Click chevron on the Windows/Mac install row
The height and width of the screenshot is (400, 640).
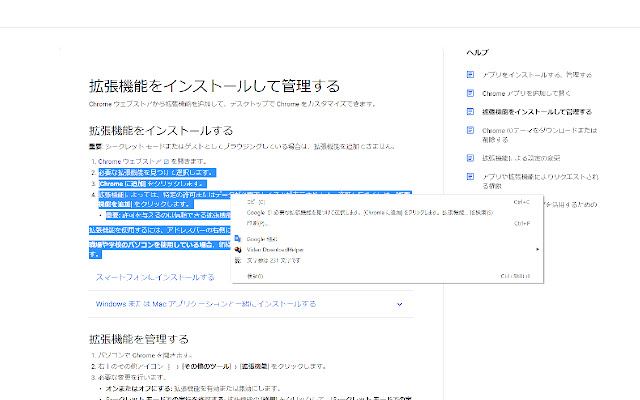pos(400,304)
